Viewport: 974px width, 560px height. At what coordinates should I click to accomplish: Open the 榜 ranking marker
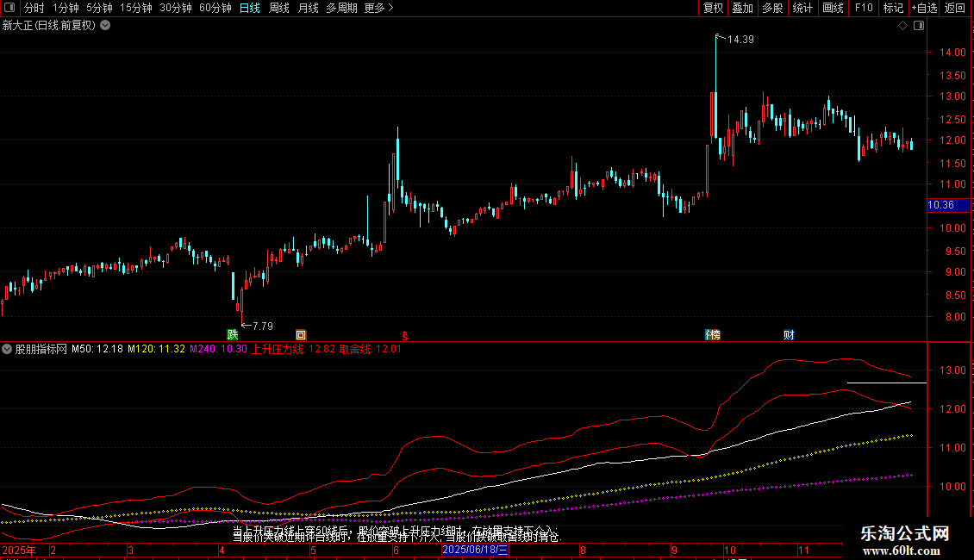(x=713, y=334)
